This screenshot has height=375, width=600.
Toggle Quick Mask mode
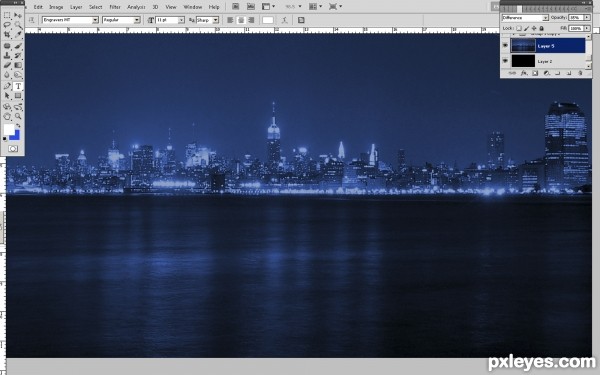13,148
